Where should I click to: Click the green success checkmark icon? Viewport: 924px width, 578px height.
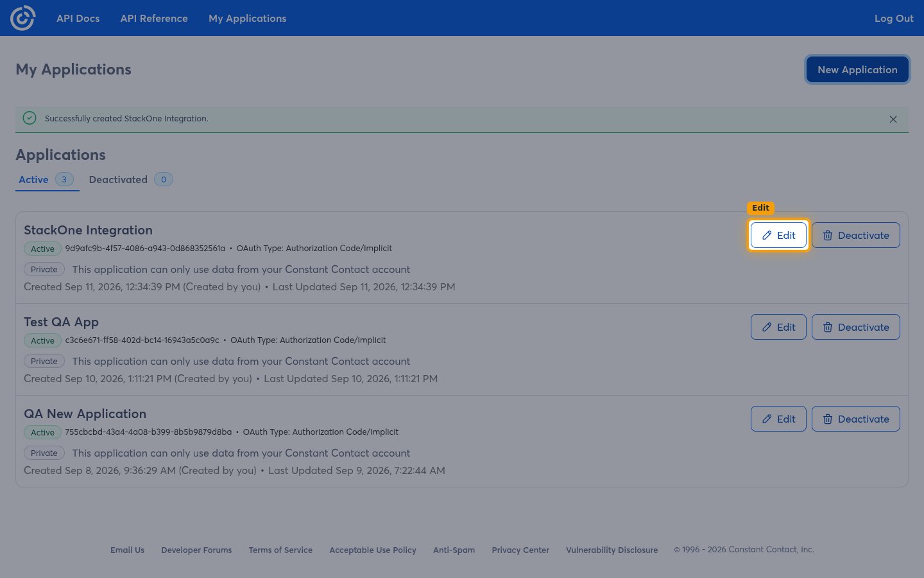[30, 118]
